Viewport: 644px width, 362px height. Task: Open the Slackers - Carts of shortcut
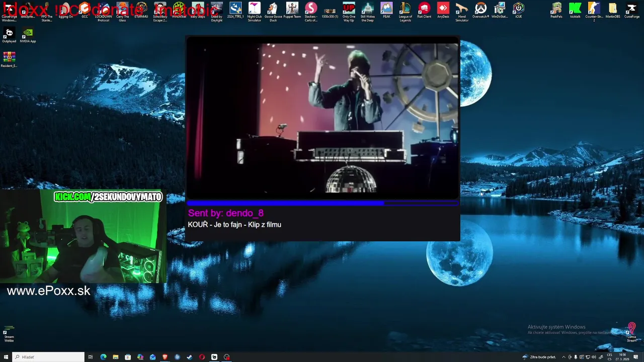(x=311, y=12)
